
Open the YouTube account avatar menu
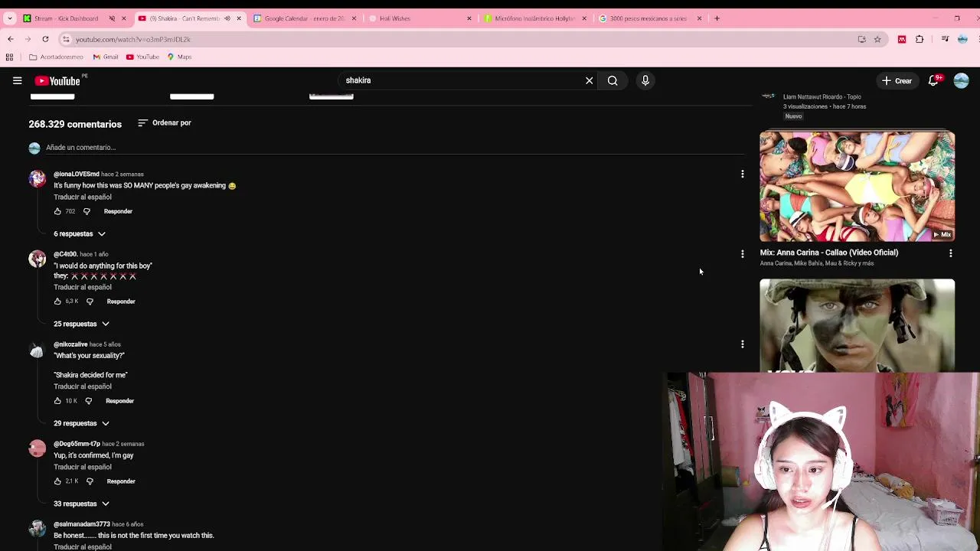[x=962, y=80]
